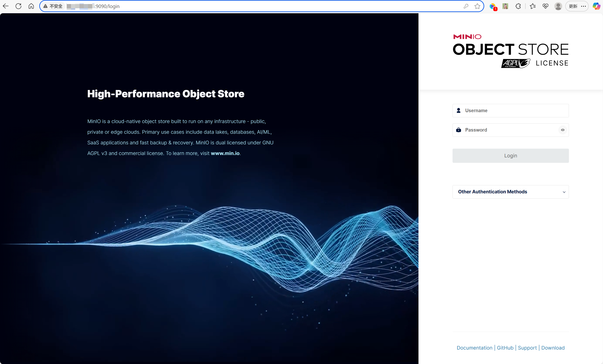
Task: Click the browser back arrow
Action: (6, 6)
